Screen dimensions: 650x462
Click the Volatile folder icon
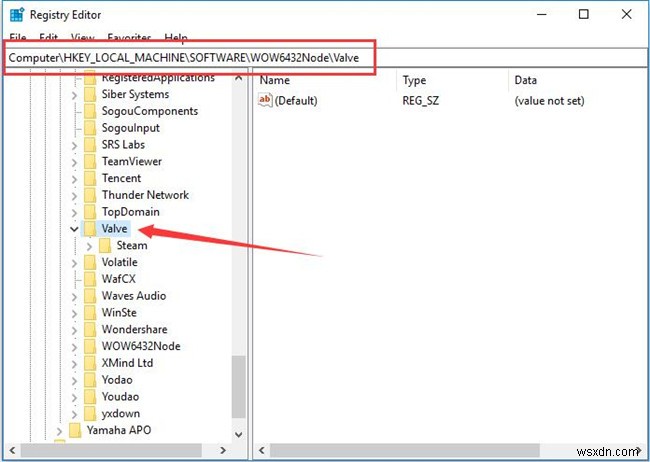click(90, 263)
